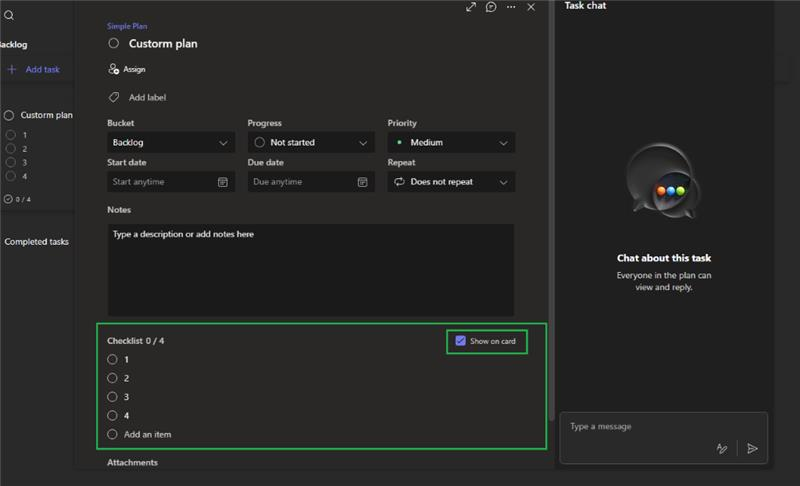
Task: Tick item 3 on the Backlog card
Action: [x=11, y=163]
